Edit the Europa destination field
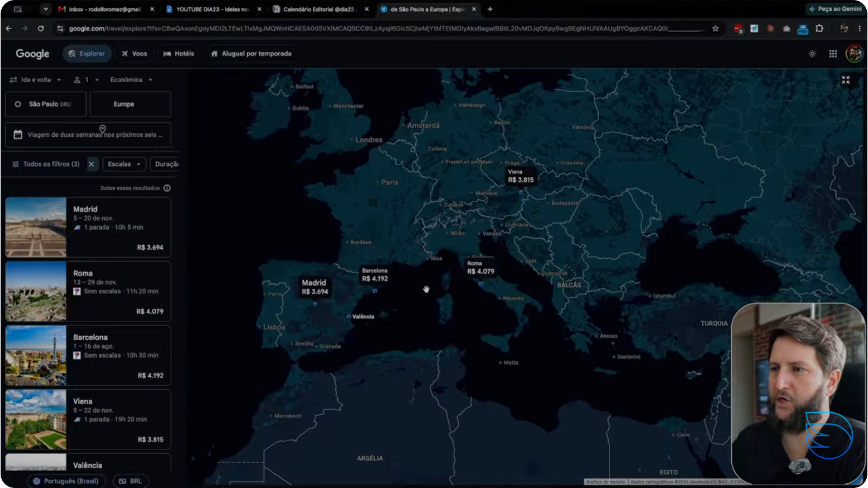This screenshot has width=868, height=488. pyautogui.click(x=130, y=104)
